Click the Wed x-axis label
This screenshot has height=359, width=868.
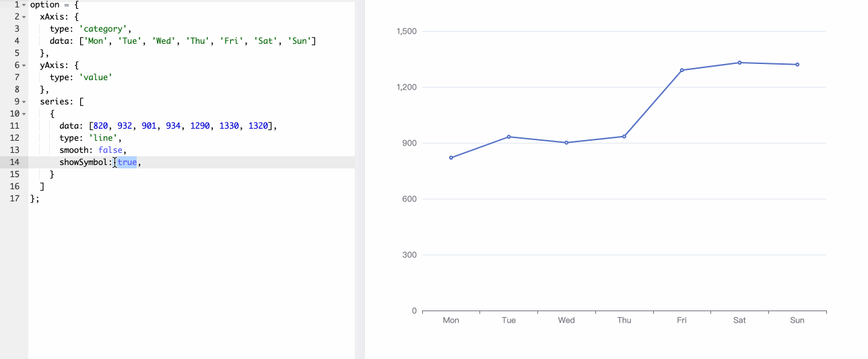click(566, 321)
